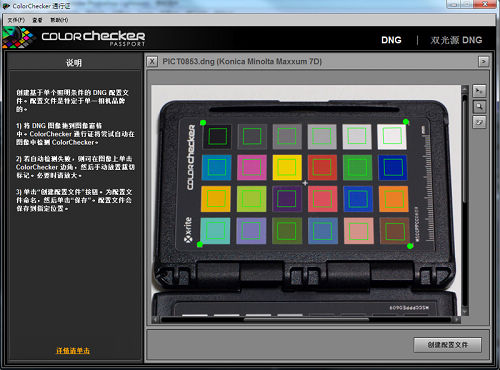Select the corner marker pointer tool
The height and width of the screenshot is (370, 500).
click(479, 91)
